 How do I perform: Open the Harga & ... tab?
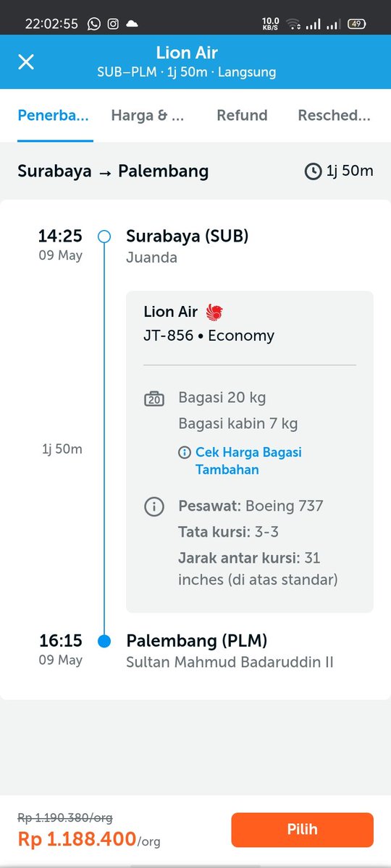(148, 115)
